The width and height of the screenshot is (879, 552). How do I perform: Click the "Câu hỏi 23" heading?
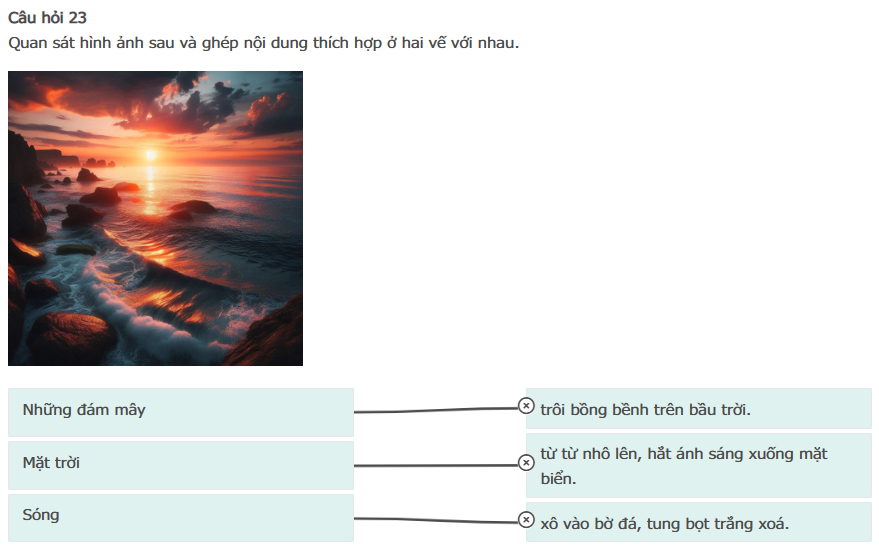pos(47,19)
